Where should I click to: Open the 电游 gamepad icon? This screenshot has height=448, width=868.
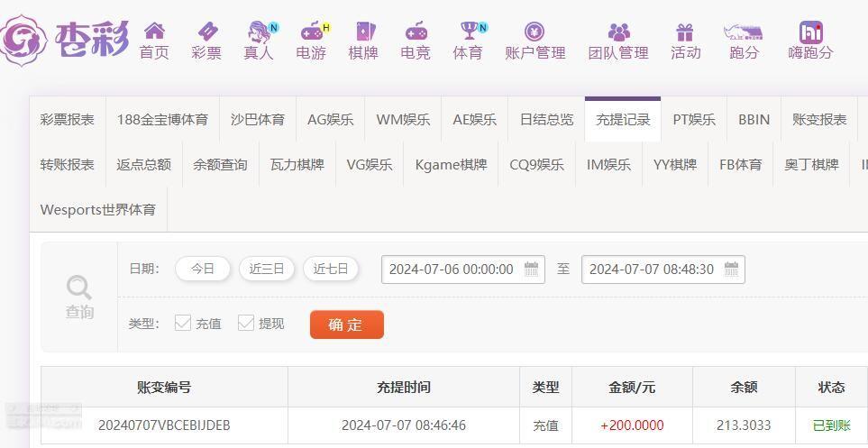312,32
